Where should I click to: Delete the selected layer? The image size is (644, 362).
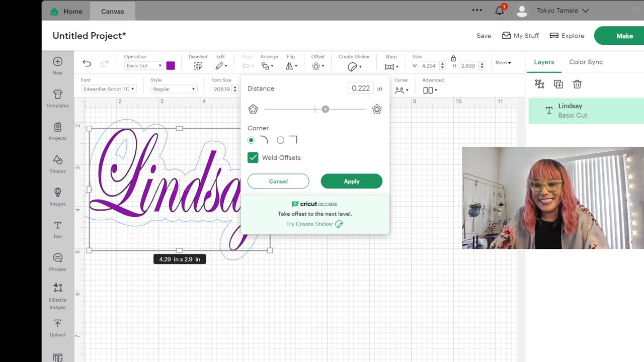[577, 84]
